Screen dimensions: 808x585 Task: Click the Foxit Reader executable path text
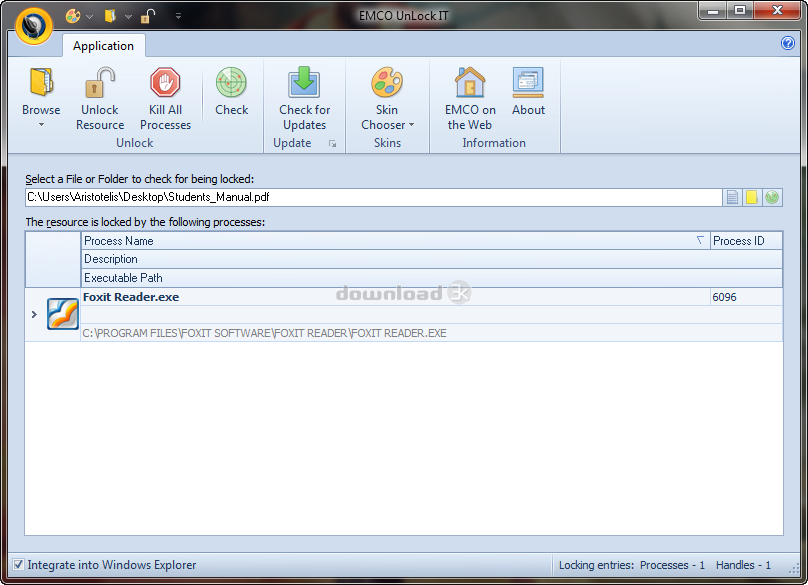(x=264, y=333)
